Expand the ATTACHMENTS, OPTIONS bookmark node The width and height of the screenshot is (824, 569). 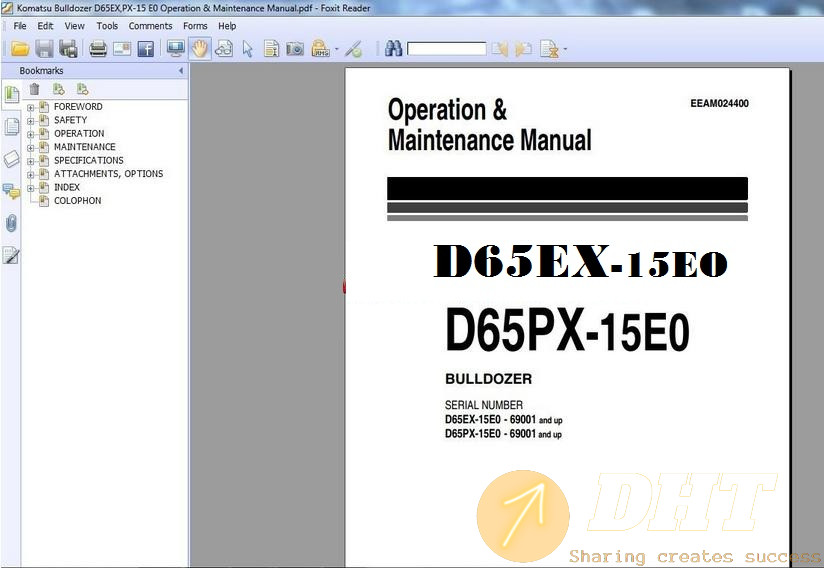pyautogui.click(x=30, y=174)
